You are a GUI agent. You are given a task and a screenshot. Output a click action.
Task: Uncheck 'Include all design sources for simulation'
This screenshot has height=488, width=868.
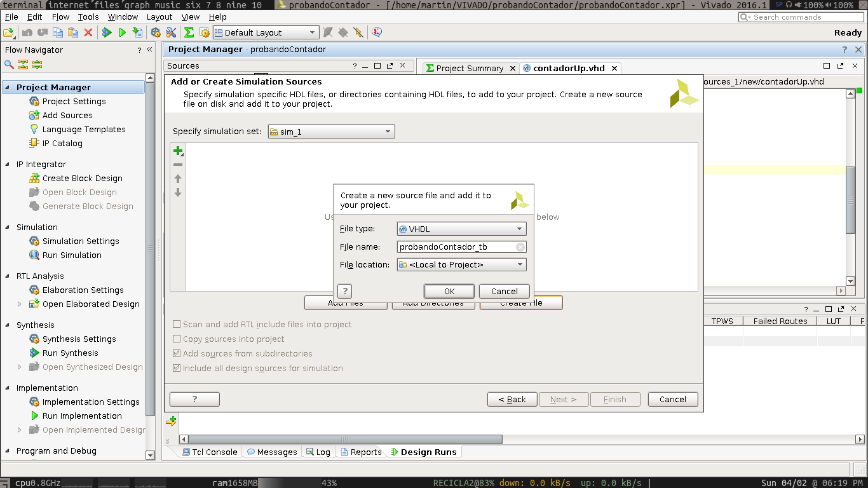coord(177,369)
